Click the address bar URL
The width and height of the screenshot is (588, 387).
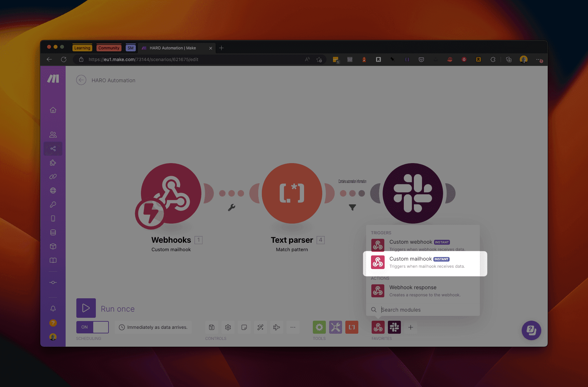143,59
